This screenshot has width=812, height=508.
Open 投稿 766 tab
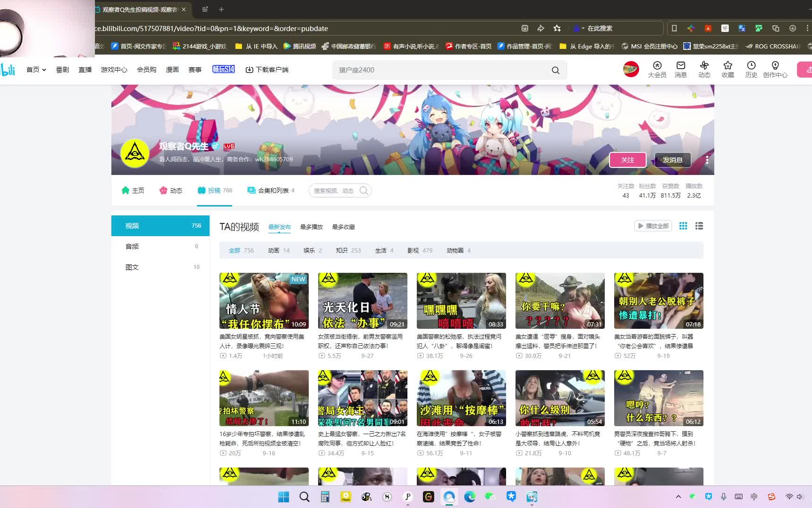coord(215,190)
